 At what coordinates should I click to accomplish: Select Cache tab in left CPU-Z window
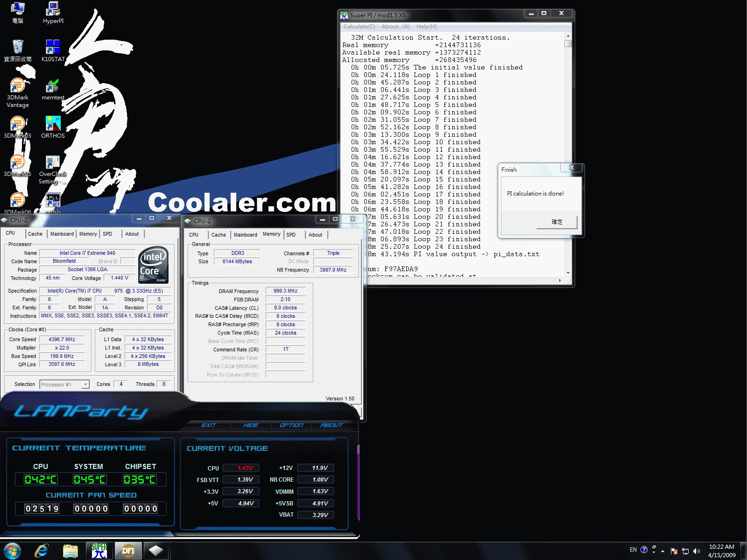(x=35, y=234)
